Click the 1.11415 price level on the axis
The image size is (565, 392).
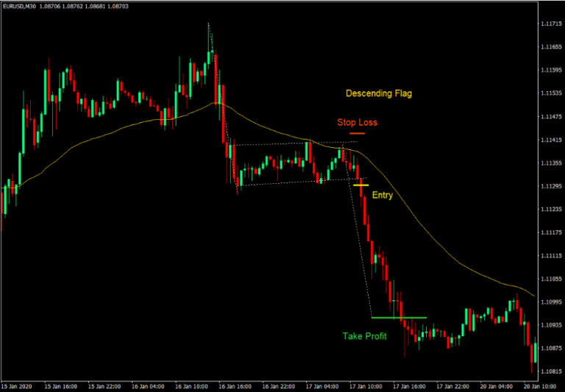pyautogui.click(x=547, y=140)
